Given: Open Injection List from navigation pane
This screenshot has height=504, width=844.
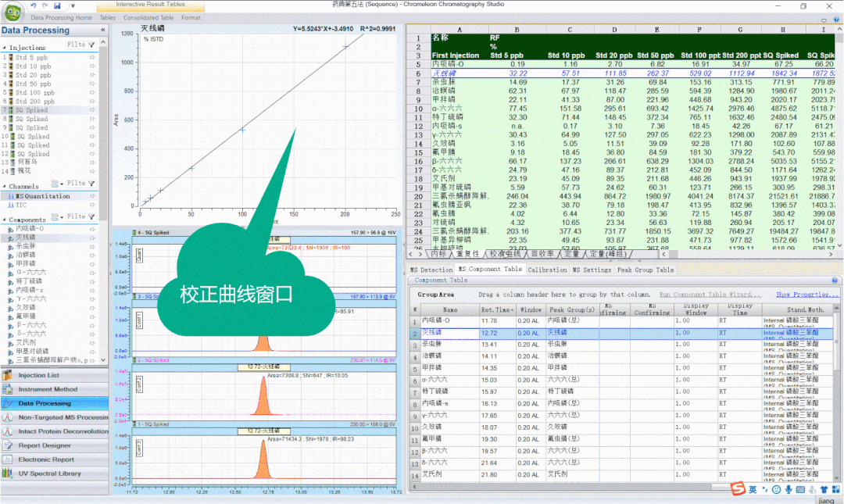Looking at the screenshot, I should click(38, 375).
